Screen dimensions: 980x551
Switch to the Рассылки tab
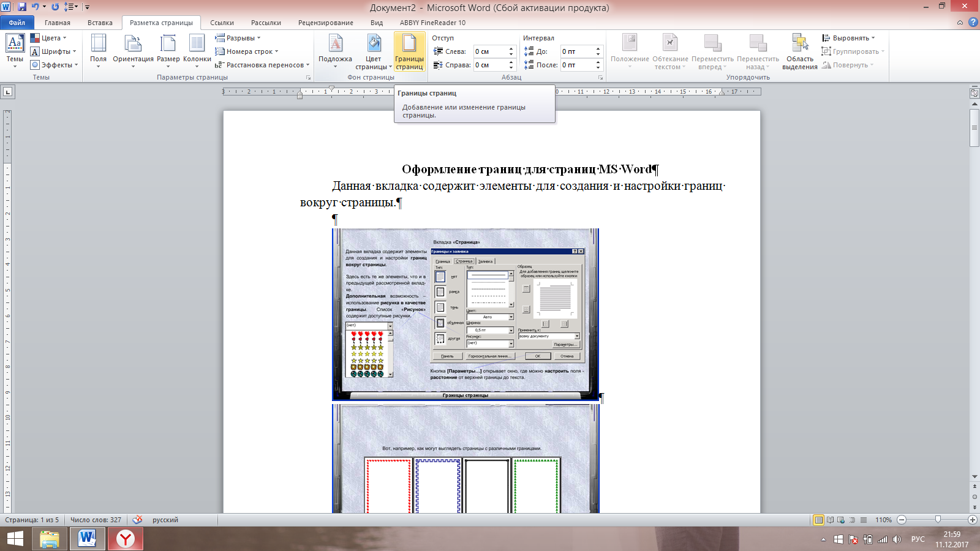(x=266, y=23)
